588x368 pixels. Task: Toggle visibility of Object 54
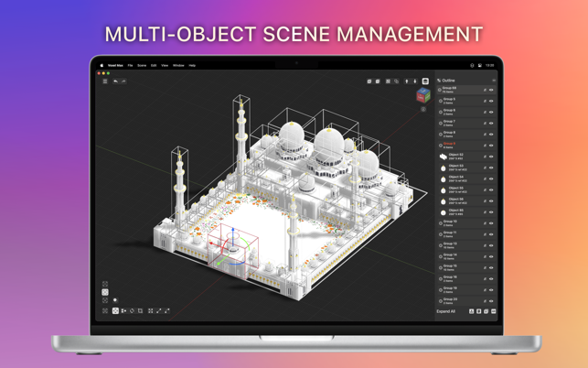(x=491, y=179)
